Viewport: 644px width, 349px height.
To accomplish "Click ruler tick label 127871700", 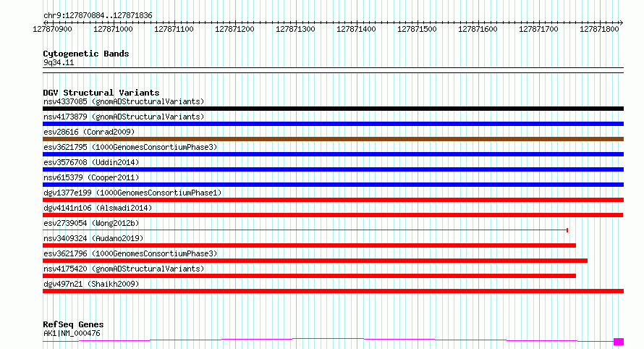I will tap(538, 29).
